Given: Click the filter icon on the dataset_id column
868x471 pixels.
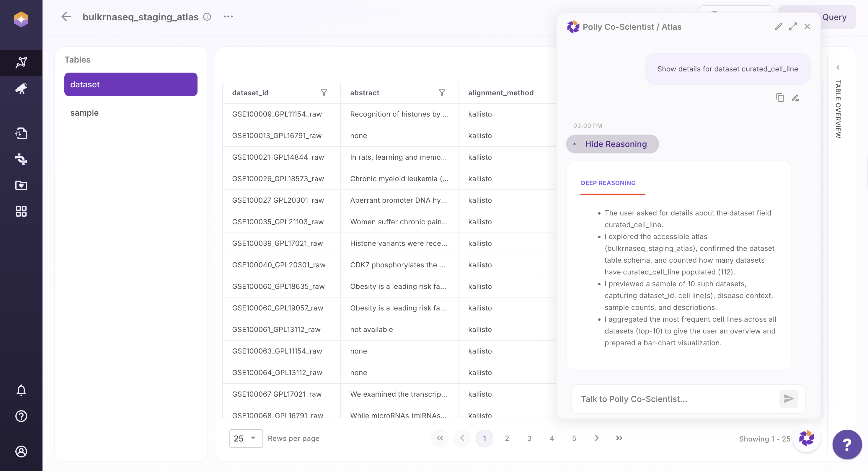Looking at the screenshot, I should (324, 92).
